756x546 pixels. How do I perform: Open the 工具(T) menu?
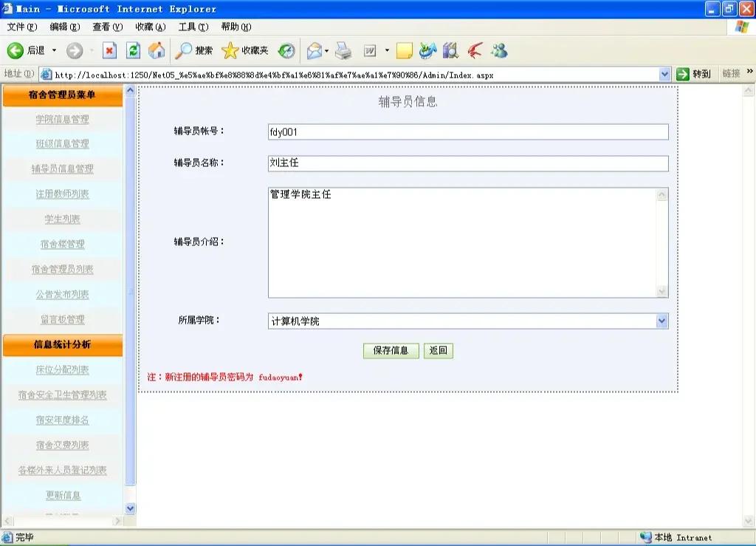(193, 27)
